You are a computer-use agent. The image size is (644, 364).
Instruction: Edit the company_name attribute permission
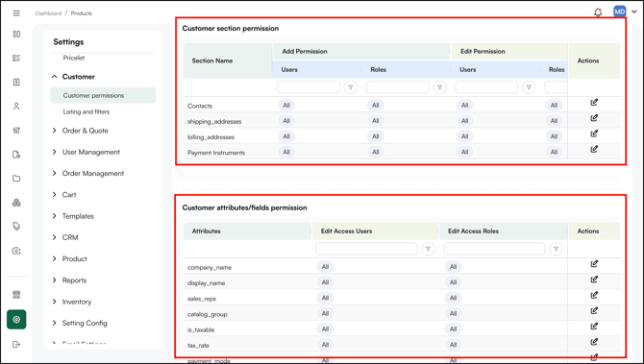point(594,264)
